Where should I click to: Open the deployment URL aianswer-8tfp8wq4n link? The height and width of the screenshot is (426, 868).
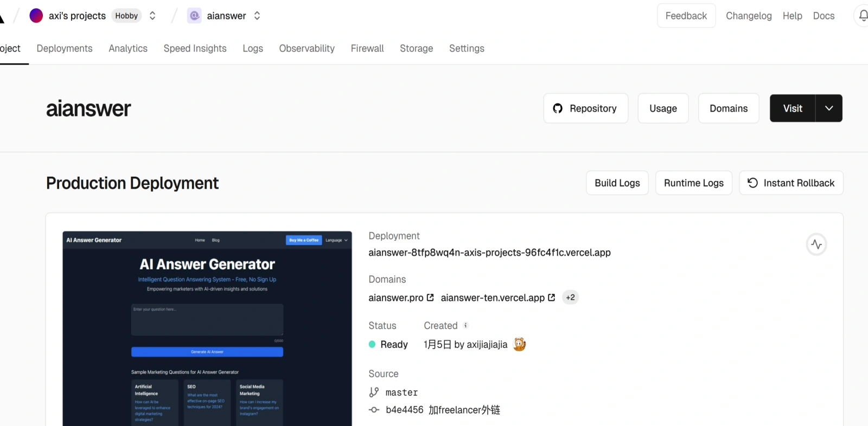(489, 253)
